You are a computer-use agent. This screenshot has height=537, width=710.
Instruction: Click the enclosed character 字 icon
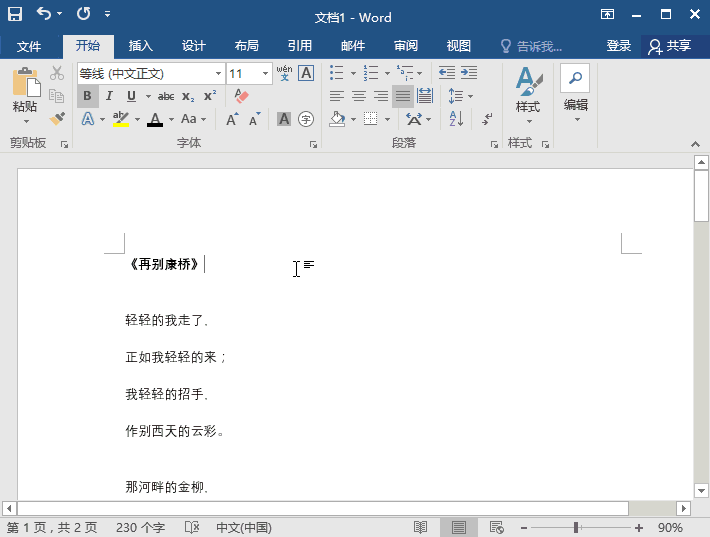pos(306,119)
